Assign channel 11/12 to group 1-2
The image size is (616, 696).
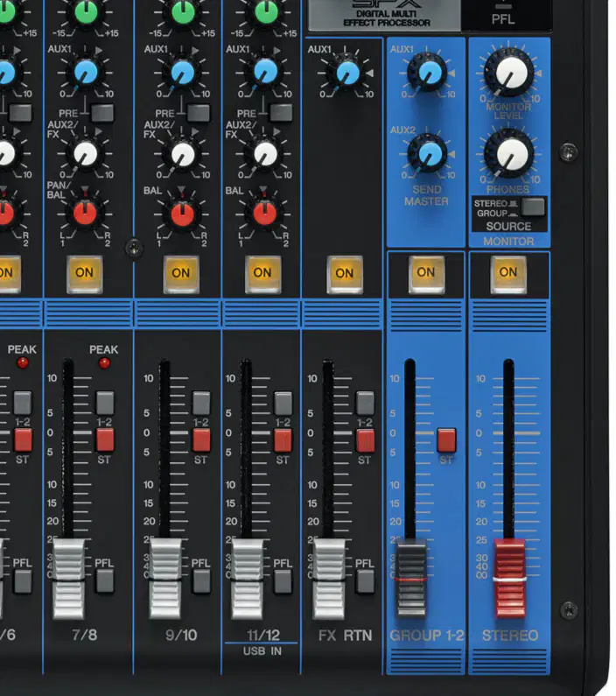(283, 403)
